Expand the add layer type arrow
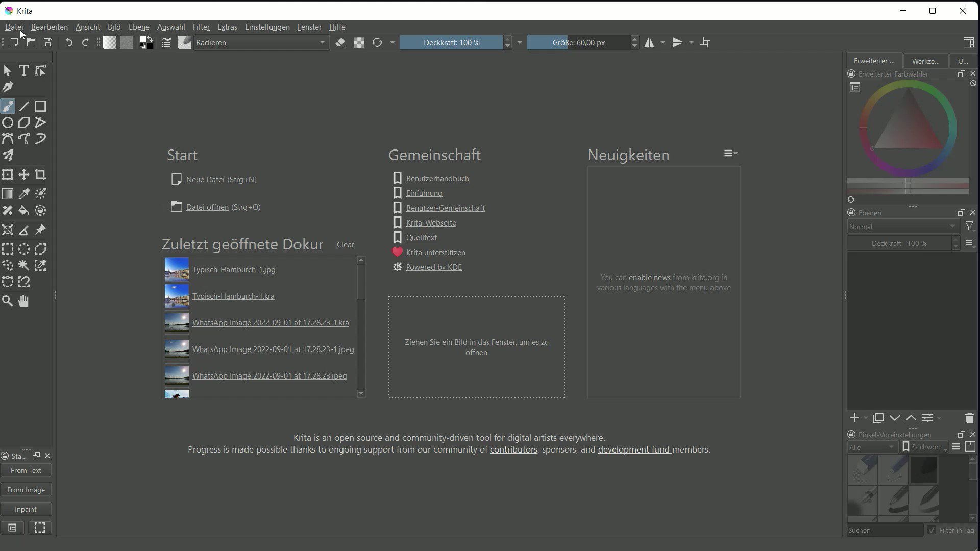980x551 pixels. (866, 418)
